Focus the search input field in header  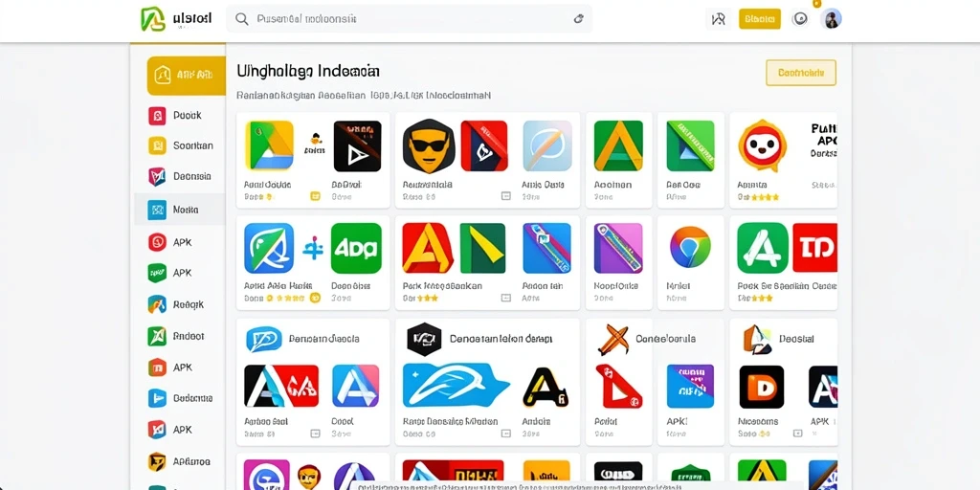(409, 19)
